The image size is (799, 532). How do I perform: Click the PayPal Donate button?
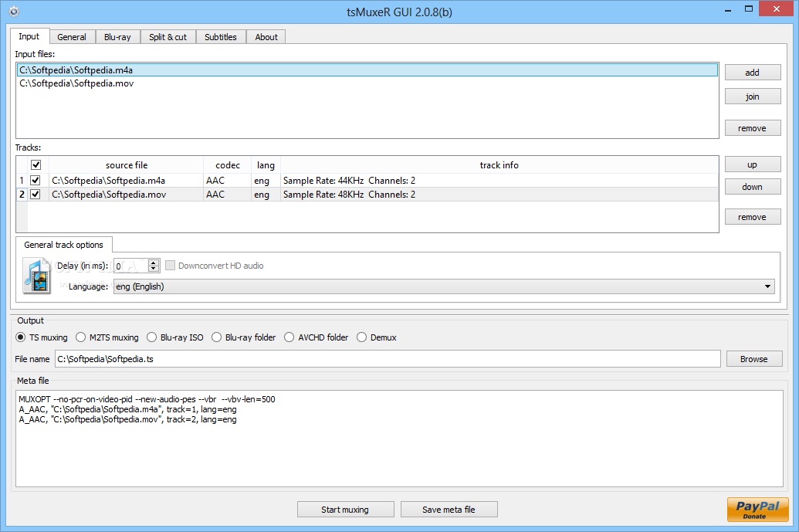click(758, 509)
